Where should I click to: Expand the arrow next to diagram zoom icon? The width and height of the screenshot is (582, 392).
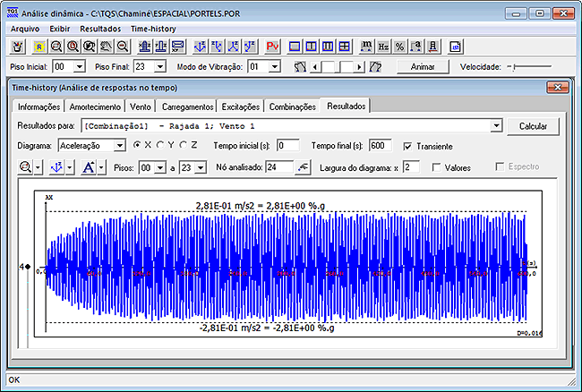[38, 167]
